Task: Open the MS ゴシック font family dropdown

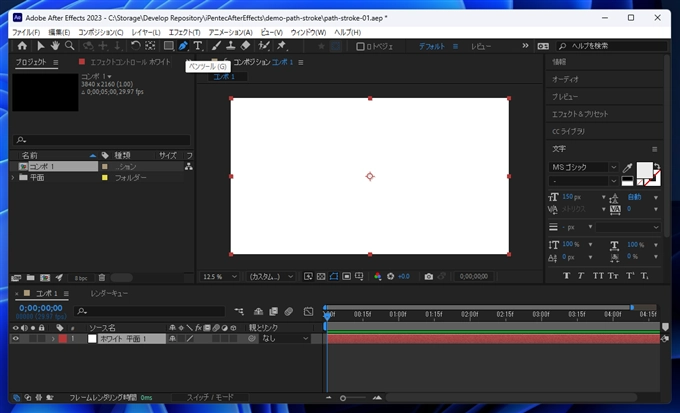Action: click(583, 167)
